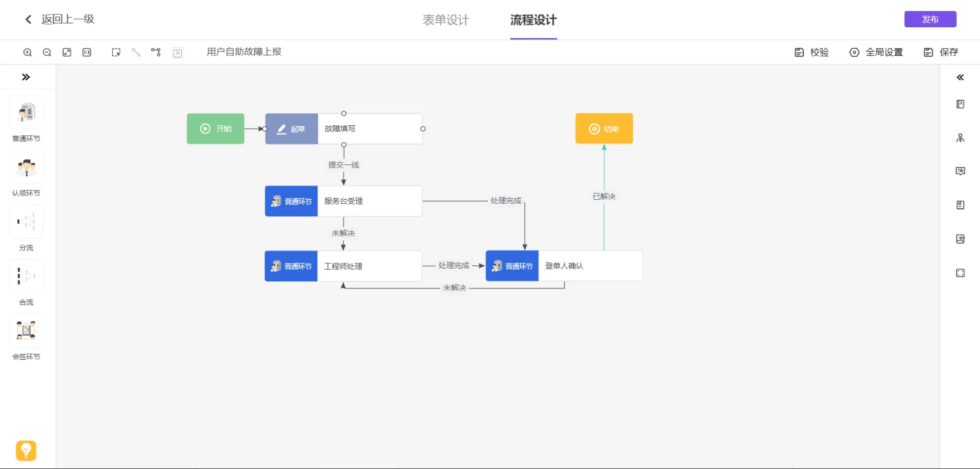Expand the left node palette panel
Image resolution: width=980 pixels, height=469 pixels.
pos(26,77)
